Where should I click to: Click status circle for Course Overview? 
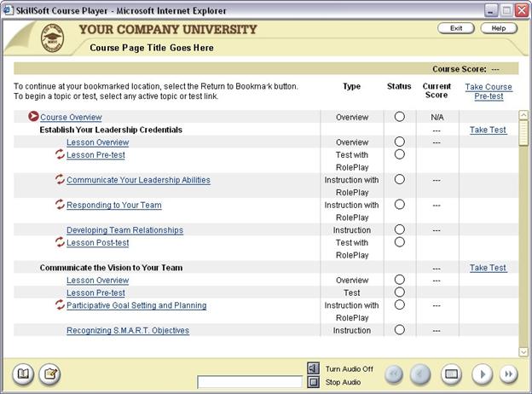point(400,117)
